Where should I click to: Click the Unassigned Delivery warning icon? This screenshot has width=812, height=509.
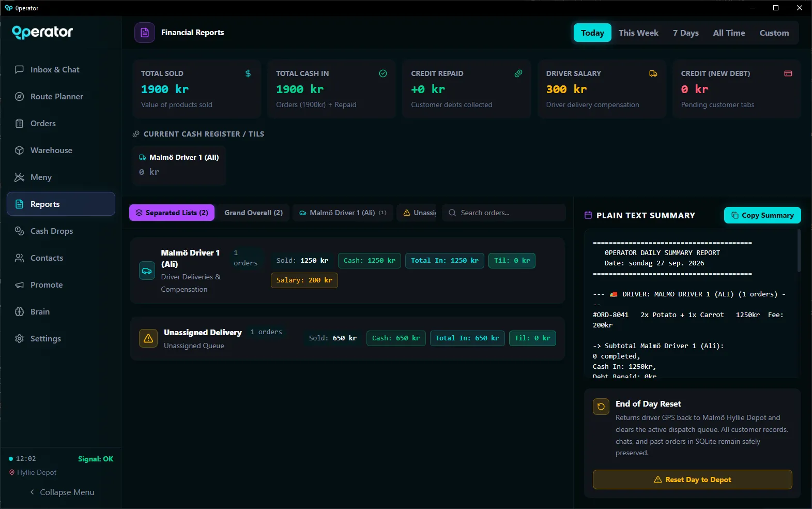point(148,338)
